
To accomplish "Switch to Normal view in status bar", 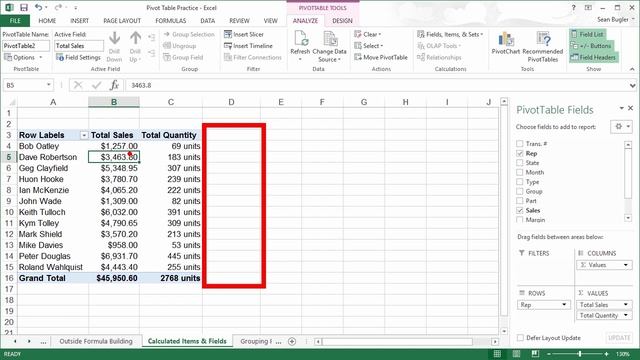I will click(x=497, y=354).
